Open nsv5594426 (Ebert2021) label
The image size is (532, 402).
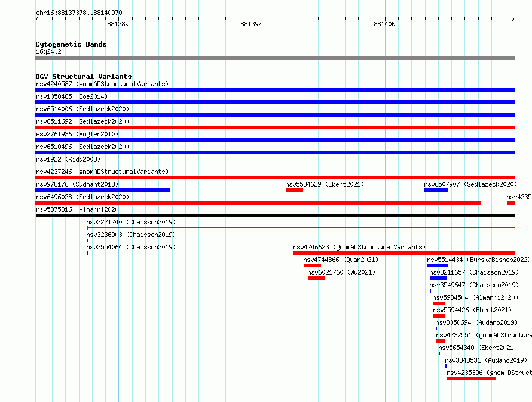click(472, 310)
